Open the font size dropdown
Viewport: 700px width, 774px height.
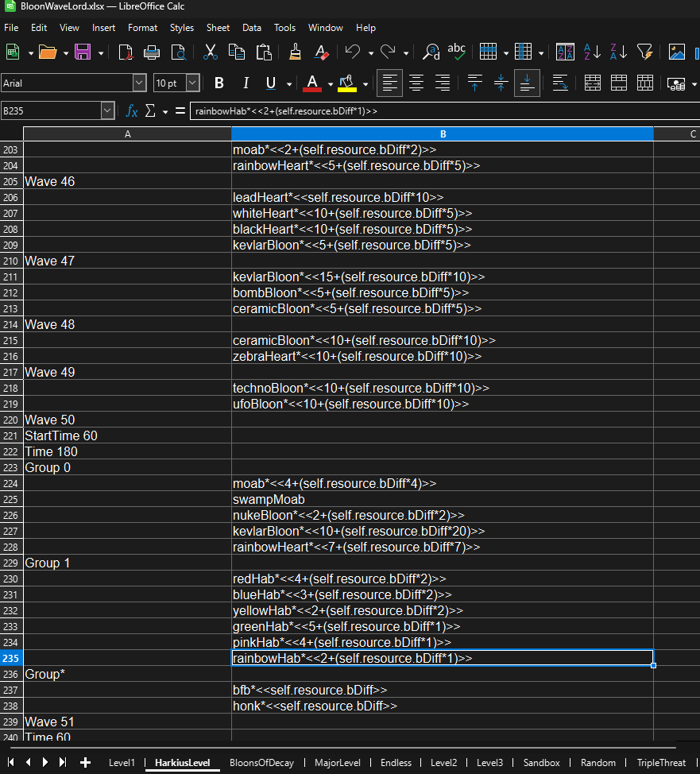pos(192,83)
